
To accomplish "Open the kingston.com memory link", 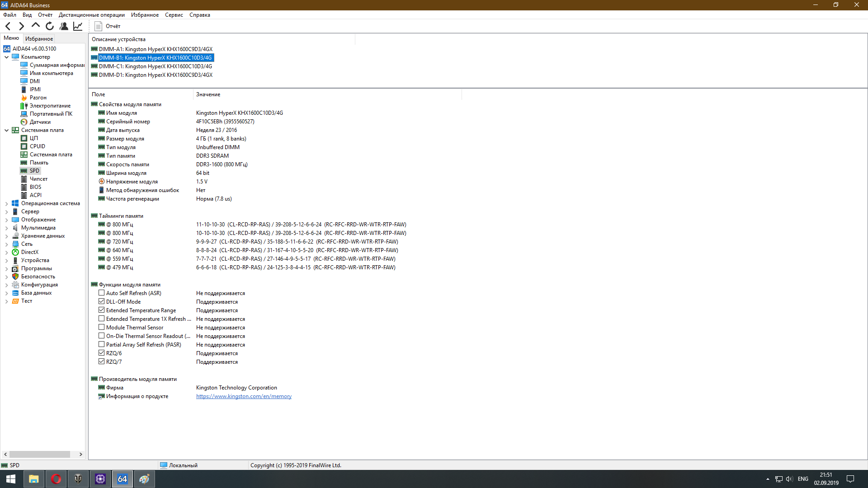I will coord(244,396).
